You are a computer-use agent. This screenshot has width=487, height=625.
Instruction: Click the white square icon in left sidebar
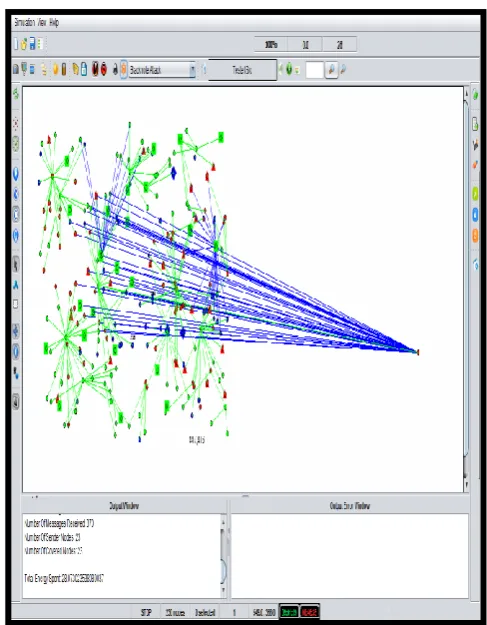16,304
